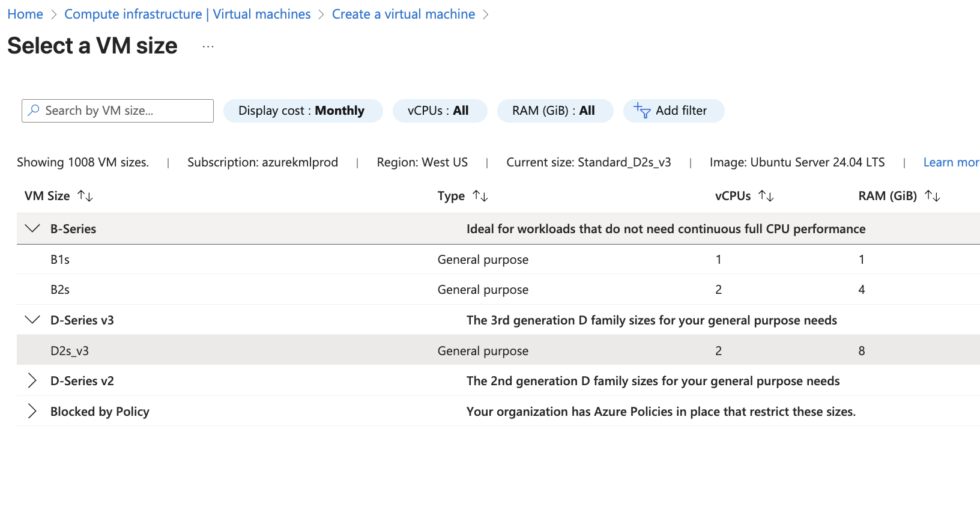Viewport: 980px width, 512px height.
Task: Open Compute infrastructure Virtual machines breadcrumb
Action: coord(187,14)
